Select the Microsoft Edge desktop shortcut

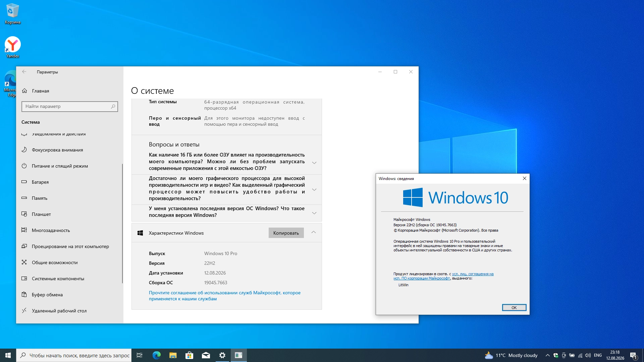click(x=10, y=83)
